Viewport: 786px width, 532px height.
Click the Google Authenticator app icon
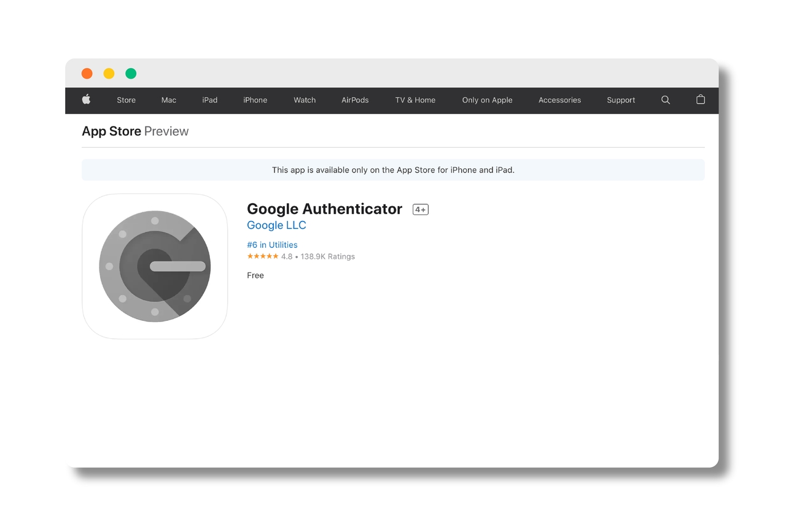155,266
